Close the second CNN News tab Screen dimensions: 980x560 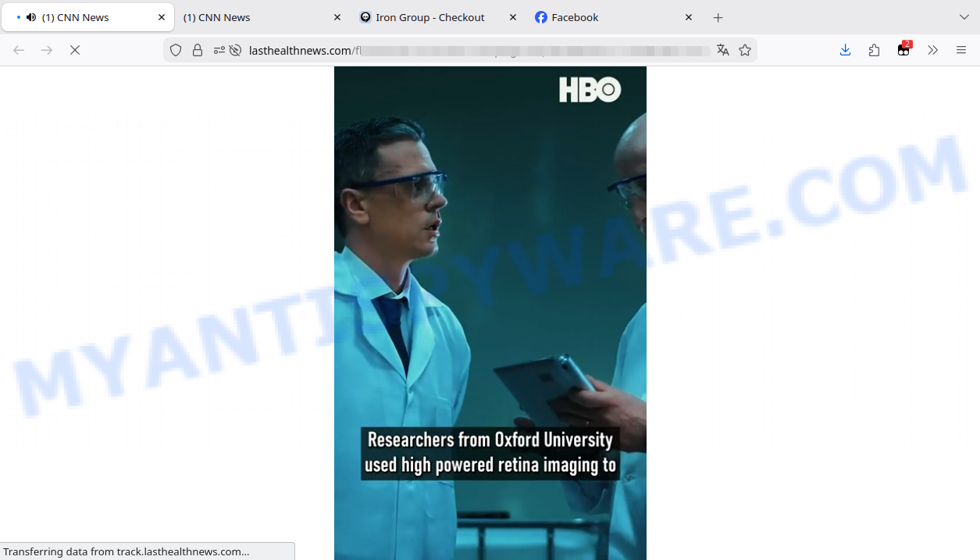[337, 17]
